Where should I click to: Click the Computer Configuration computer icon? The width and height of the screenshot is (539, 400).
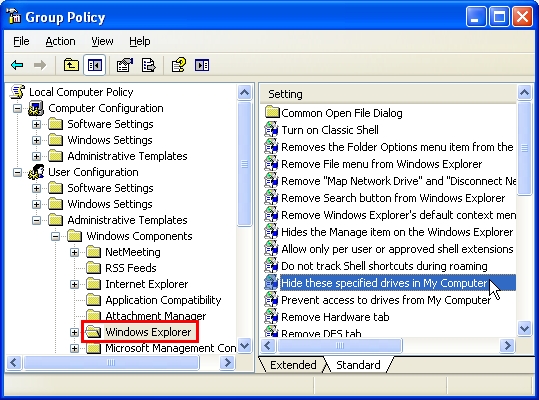click(x=36, y=108)
